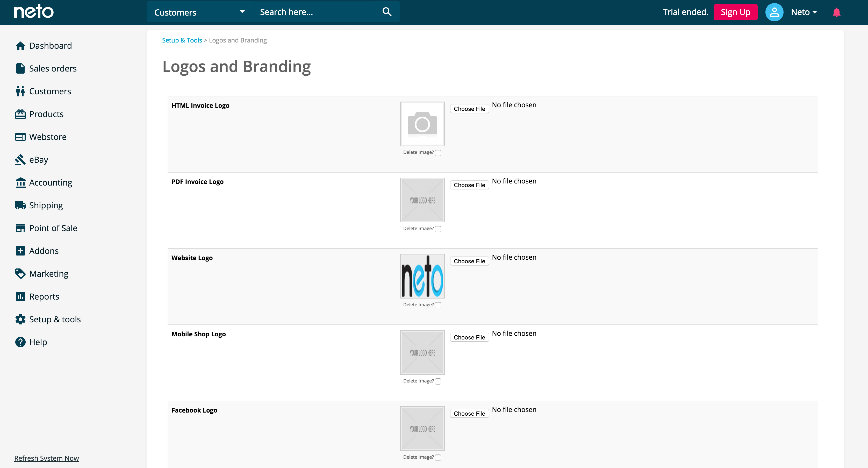Follow the Setup & Tools breadcrumb link

point(182,40)
